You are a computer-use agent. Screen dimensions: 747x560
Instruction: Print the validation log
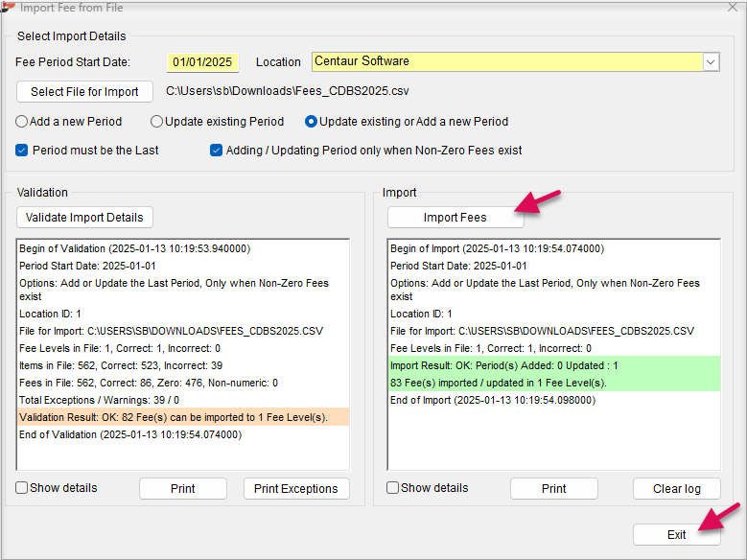click(x=183, y=488)
